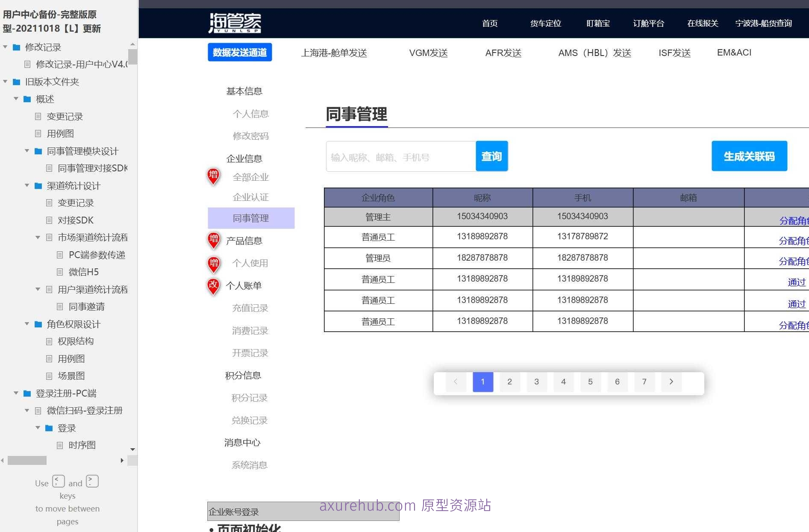Click the 生成关联码 button
The height and width of the screenshot is (532, 809).
click(749, 156)
